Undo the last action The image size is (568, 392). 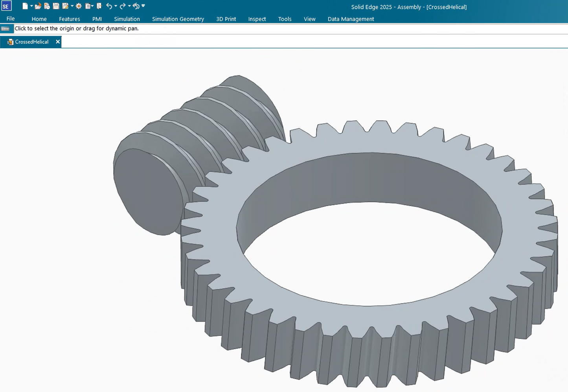pyautogui.click(x=109, y=6)
